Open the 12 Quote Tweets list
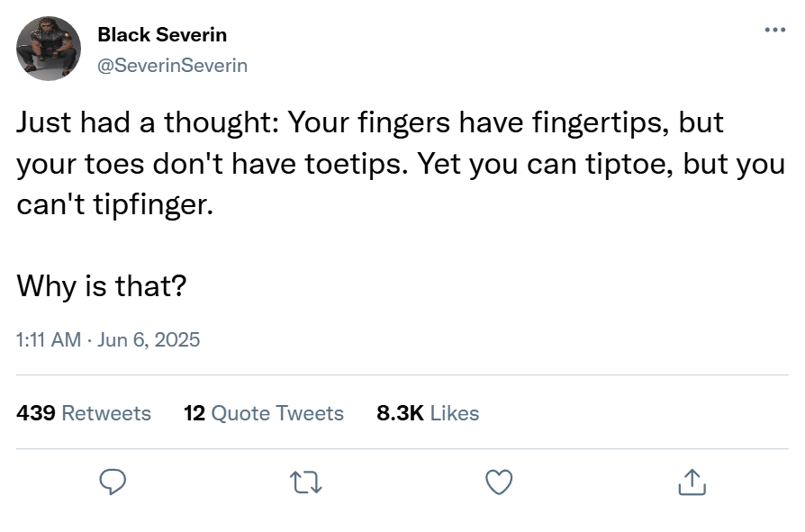805x532 pixels. click(263, 413)
